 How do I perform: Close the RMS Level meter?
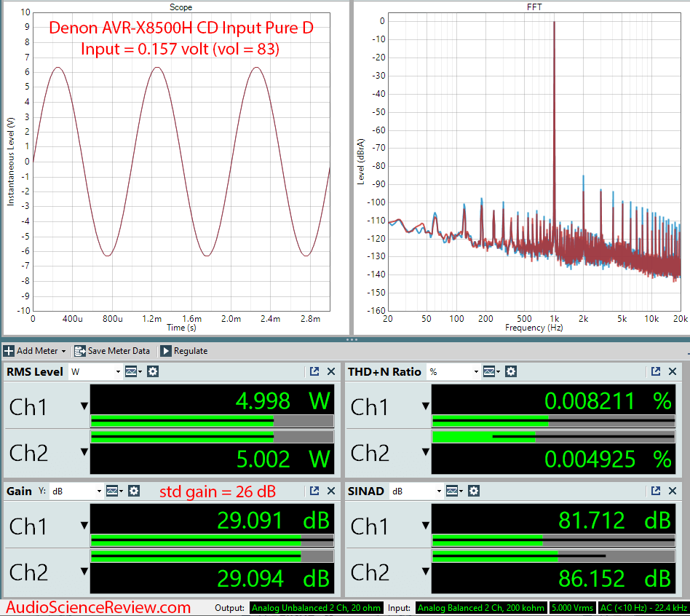pyautogui.click(x=331, y=371)
